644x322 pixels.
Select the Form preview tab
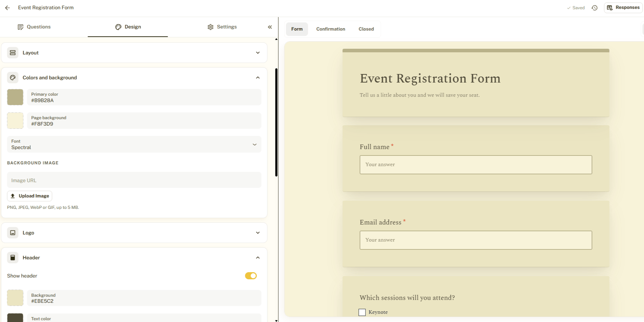297,29
